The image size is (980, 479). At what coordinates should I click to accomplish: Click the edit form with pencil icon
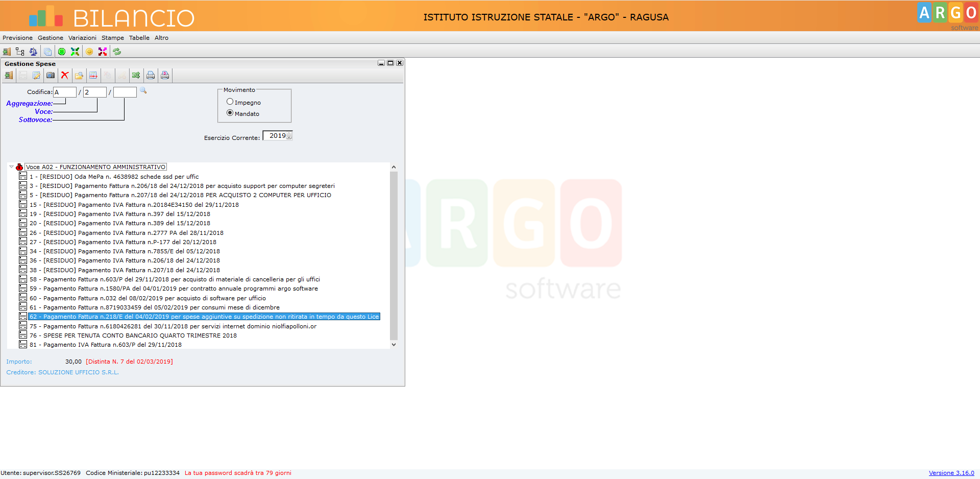pyautogui.click(x=36, y=76)
